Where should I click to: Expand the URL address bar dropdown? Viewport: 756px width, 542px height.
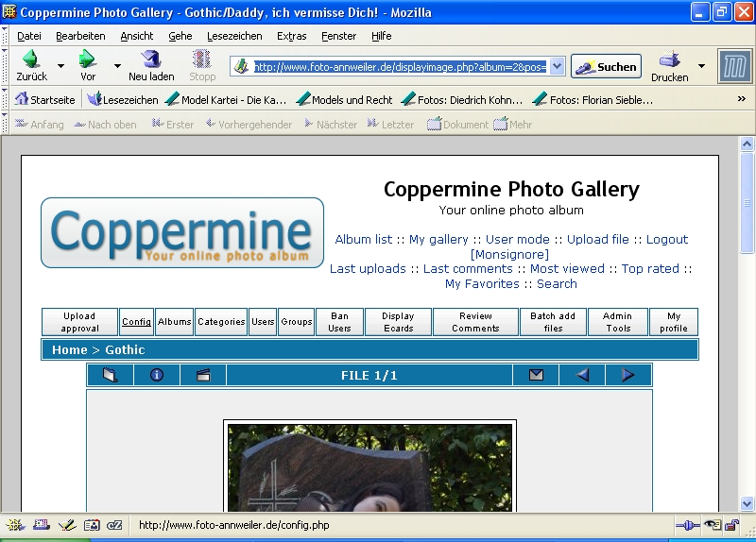click(x=557, y=66)
